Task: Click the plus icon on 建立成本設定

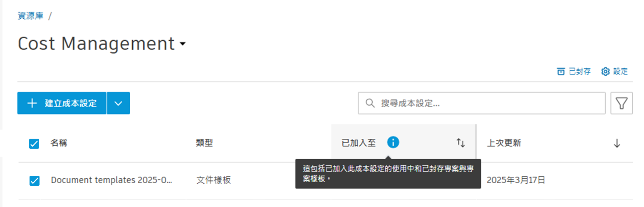Action: (32, 103)
